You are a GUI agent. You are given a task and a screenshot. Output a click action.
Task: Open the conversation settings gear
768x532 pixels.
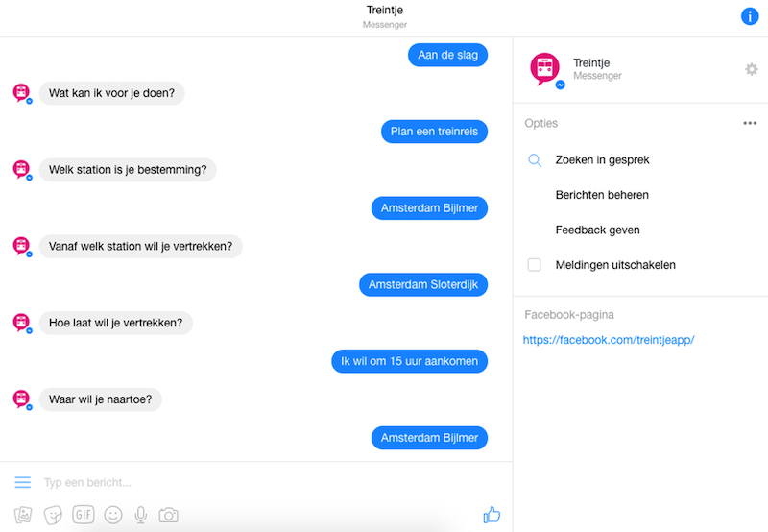pos(752,69)
